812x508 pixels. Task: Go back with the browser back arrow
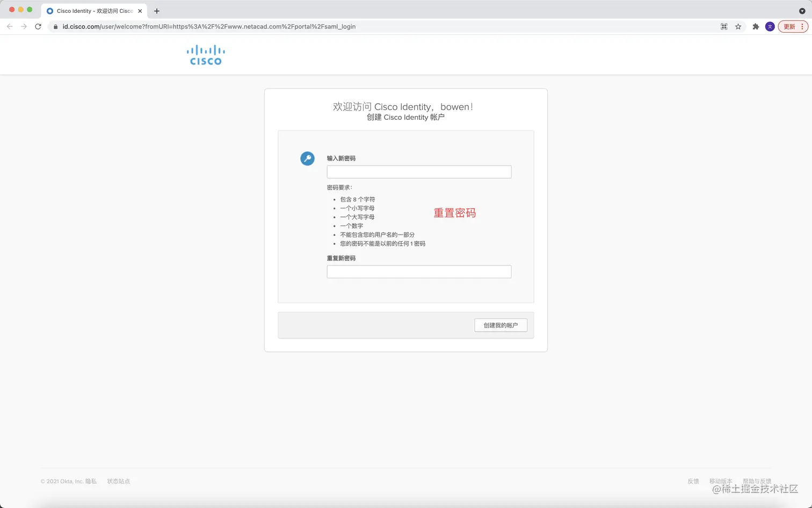point(10,26)
